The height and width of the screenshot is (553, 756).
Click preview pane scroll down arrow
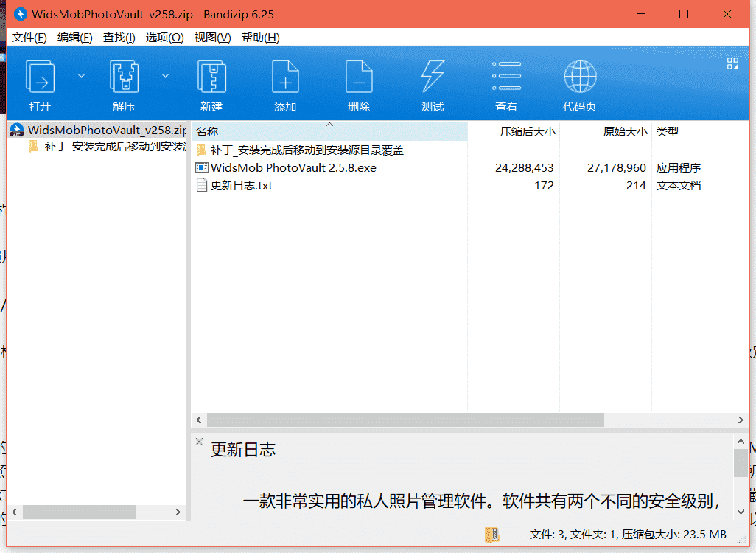(x=741, y=512)
